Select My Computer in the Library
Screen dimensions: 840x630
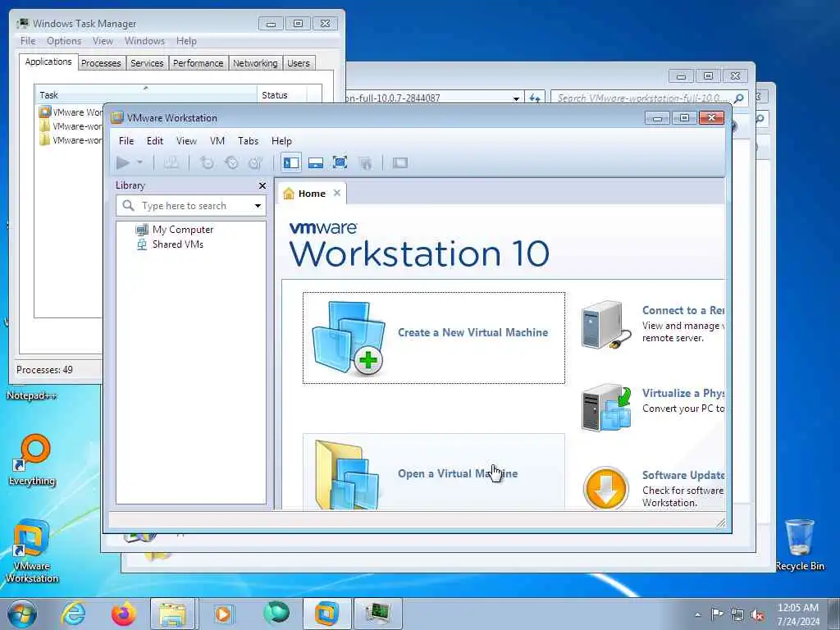tap(182, 230)
